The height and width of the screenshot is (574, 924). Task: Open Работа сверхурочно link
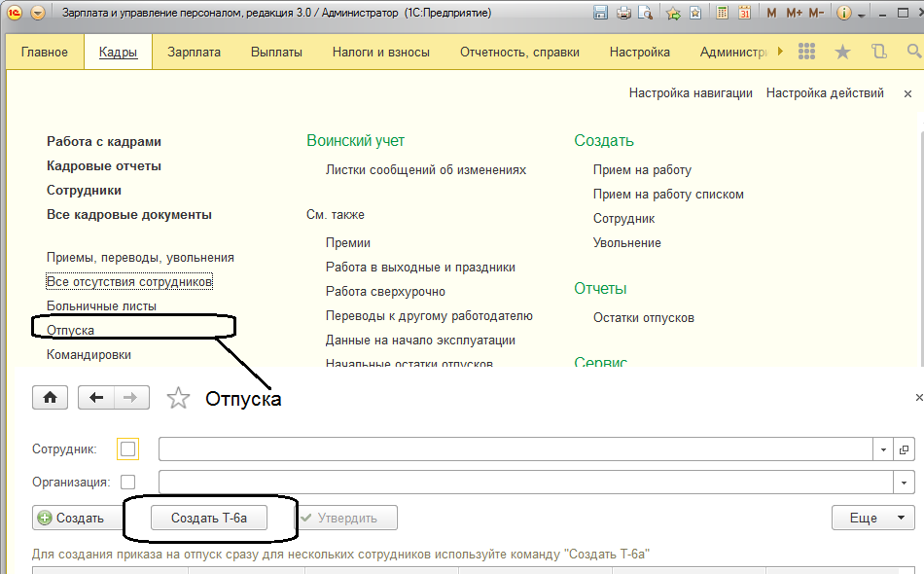pyautogui.click(x=385, y=291)
